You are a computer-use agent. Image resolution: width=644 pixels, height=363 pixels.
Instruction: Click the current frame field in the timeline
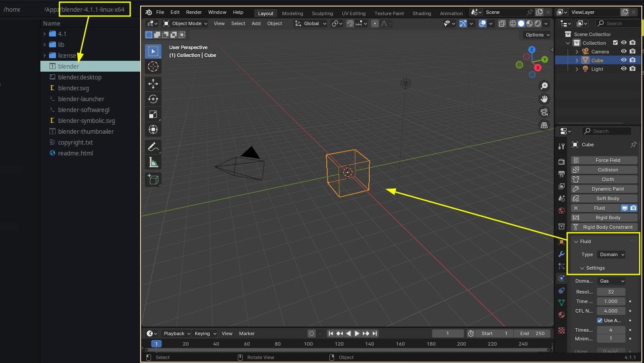pyautogui.click(x=448, y=333)
